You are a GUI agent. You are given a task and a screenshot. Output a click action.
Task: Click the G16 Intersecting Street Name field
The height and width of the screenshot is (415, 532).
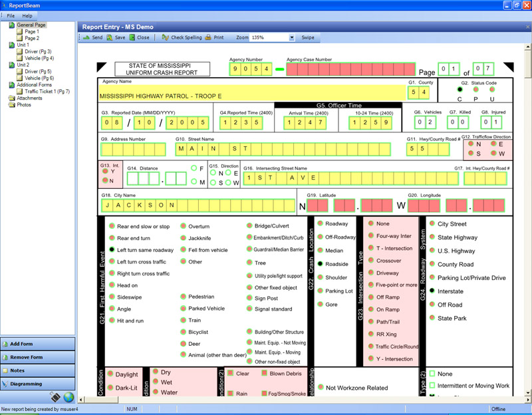351,178
